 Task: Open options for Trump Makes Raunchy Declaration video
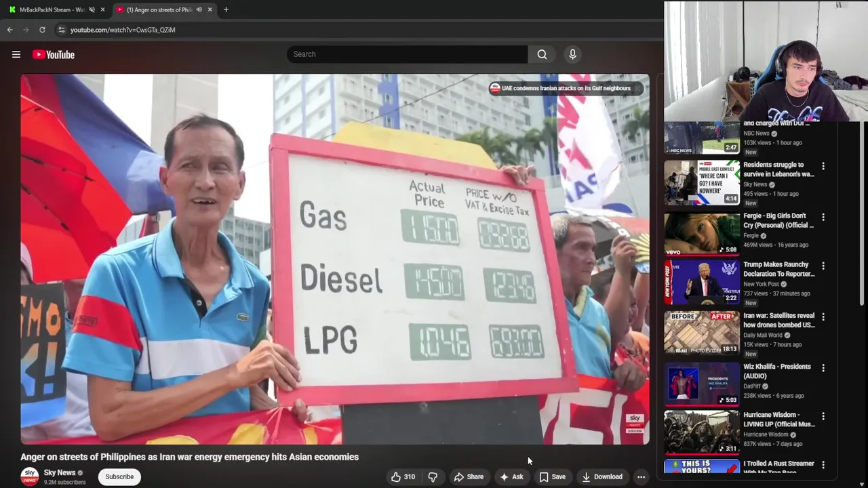pyautogui.click(x=823, y=266)
